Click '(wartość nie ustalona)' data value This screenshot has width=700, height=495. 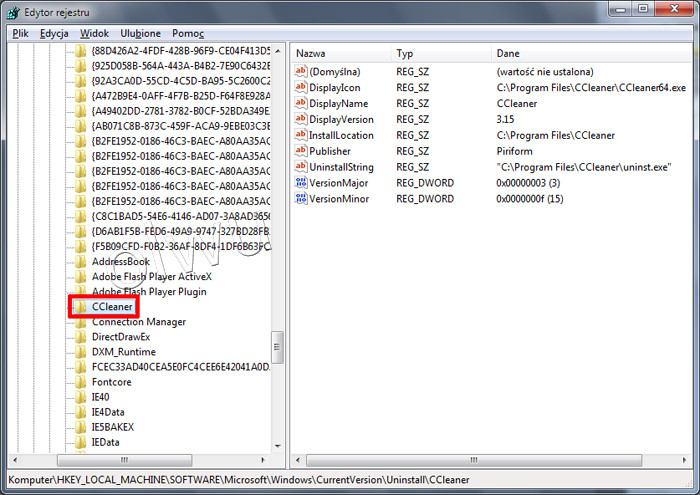coord(545,72)
